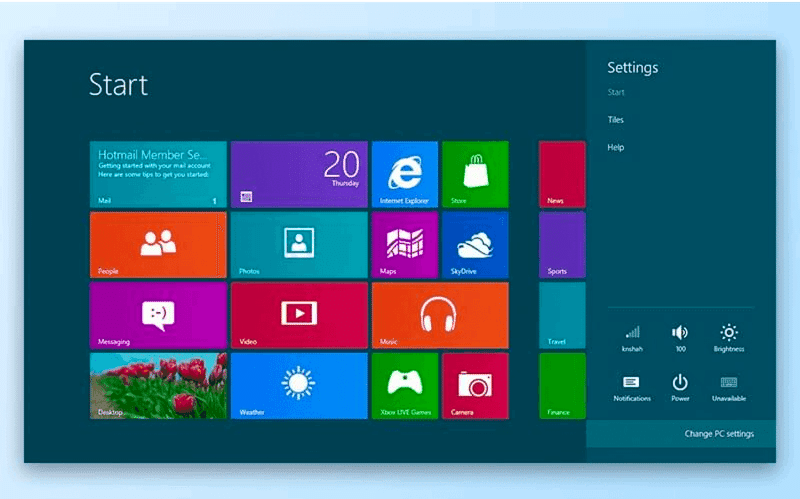Open the Calendar tile showing 20 Thursday

[299, 174]
